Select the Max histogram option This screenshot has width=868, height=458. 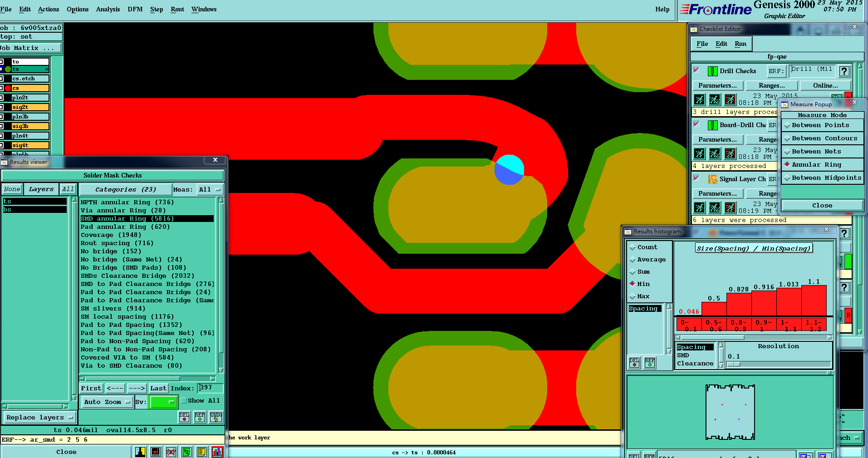tap(639, 296)
